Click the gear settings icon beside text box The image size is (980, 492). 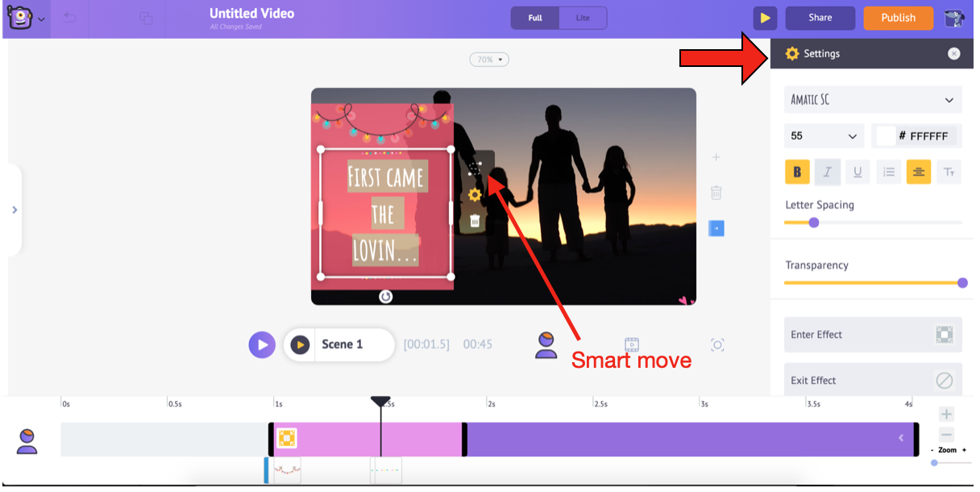pos(475,195)
